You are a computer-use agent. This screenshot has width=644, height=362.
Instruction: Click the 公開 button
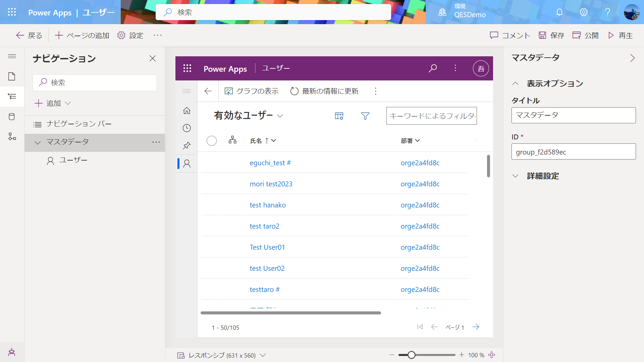(586, 35)
